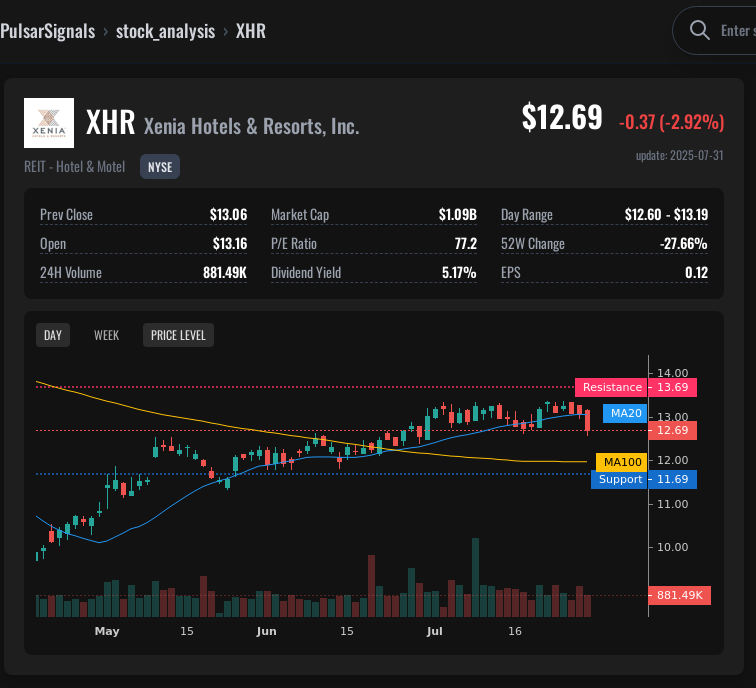Click the 5.17% dividend value
This screenshot has height=688, width=756.
[x=459, y=272]
